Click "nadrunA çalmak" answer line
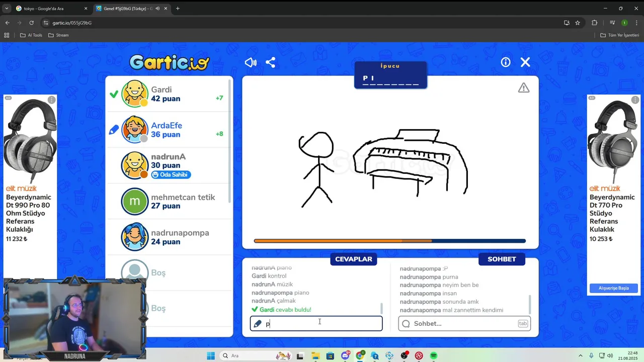This screenshot has height=362, width=644. [274, 301]
